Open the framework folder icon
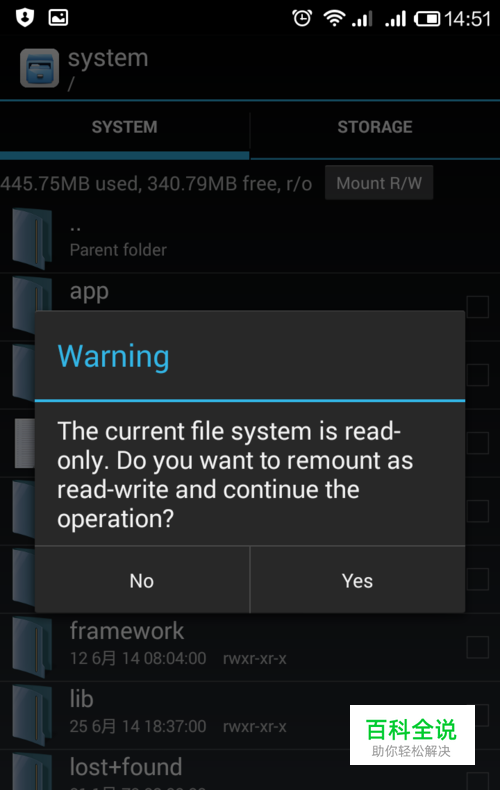Viewport: 500px width, 790px height. 32,647
